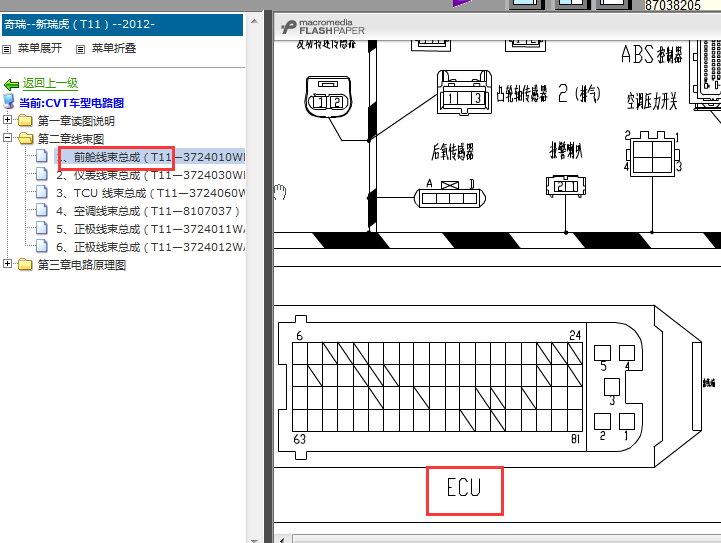Click the Macromedia FlashPaper logo

(x=323, y=27)
